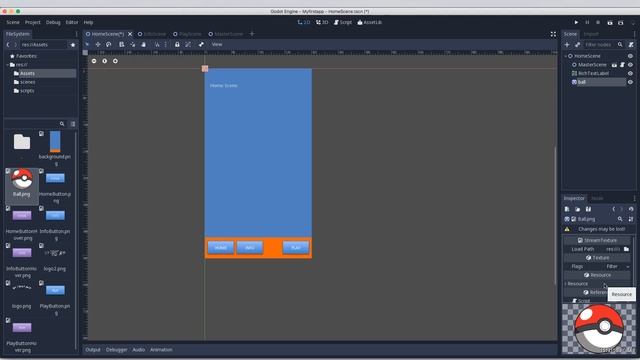Screen dimensions: 640x360
Task: Toggle distraction-free mode icon
Action: click(553, 34)
